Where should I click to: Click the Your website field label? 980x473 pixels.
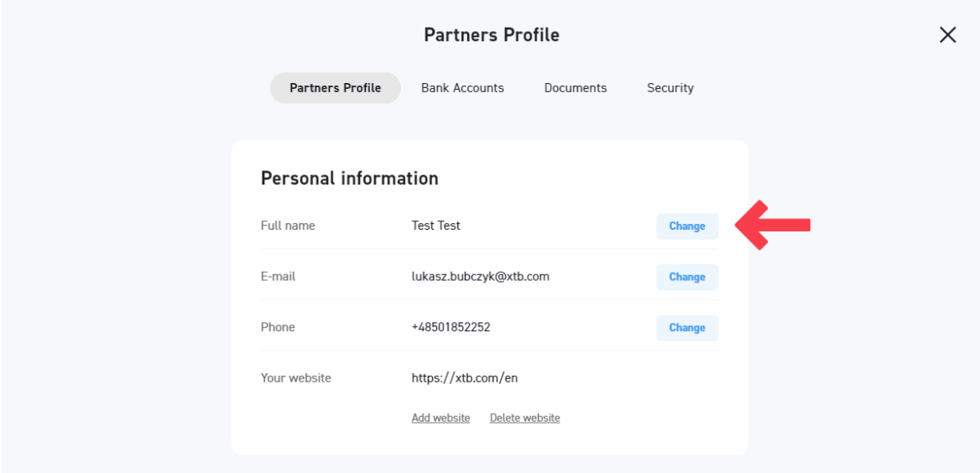click(x=295, y=378)
